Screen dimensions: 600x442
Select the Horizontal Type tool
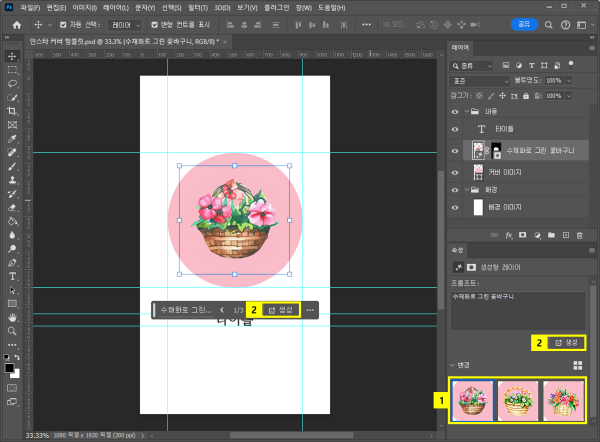tap(12, 276)
